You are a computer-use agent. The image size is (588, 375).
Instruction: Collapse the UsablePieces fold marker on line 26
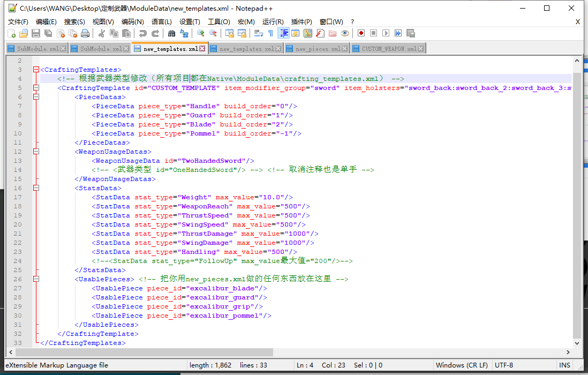36,279
